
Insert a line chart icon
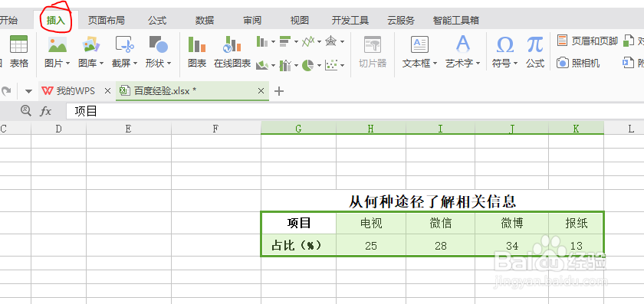[308, 41]
